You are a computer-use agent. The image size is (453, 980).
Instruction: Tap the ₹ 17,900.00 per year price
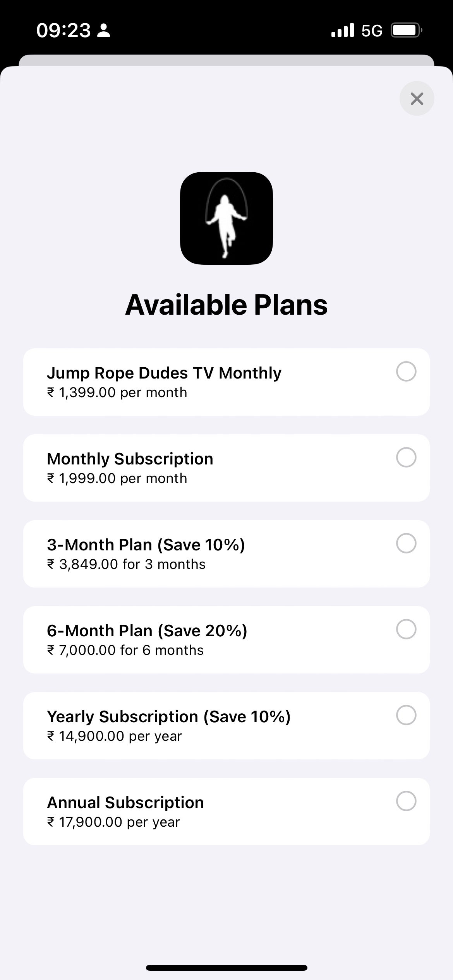tap(113, 822)
